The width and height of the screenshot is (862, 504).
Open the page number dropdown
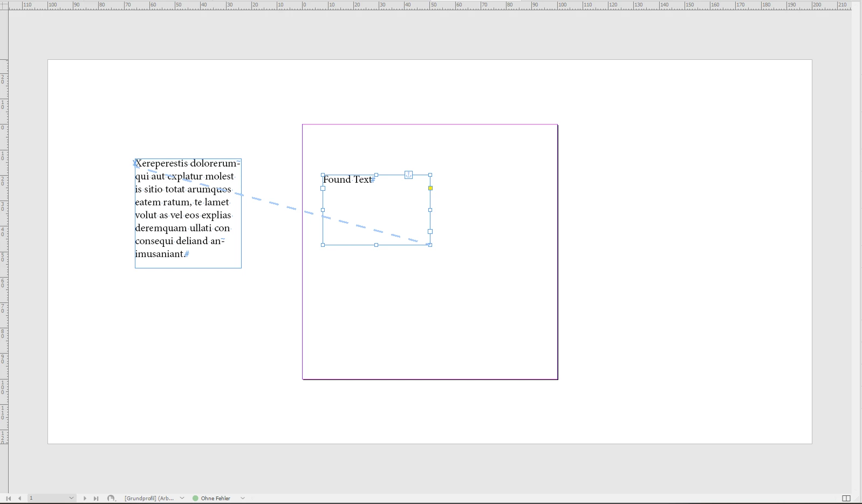click(71, 498)
